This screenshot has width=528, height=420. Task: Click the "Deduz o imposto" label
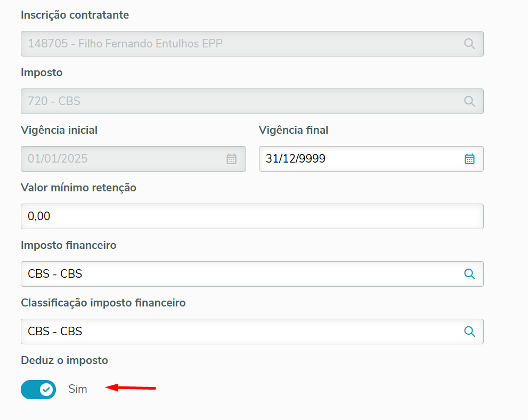pos(64,361)
